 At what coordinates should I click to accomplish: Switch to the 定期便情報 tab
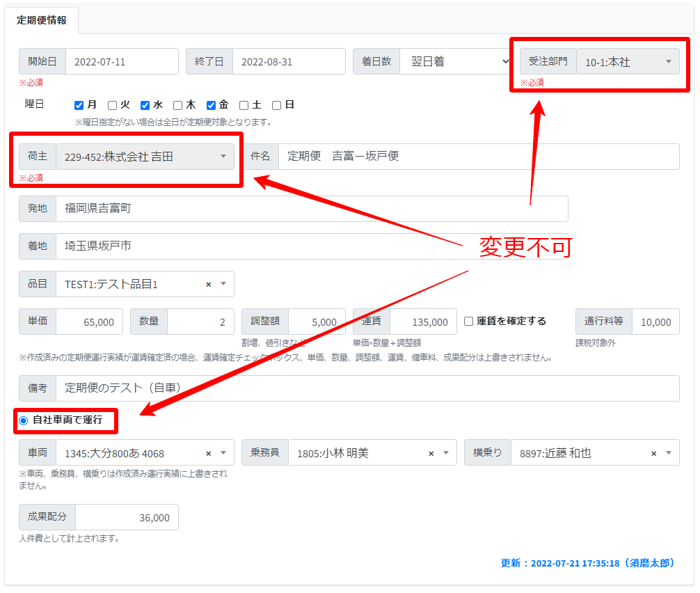coord(42,20)
